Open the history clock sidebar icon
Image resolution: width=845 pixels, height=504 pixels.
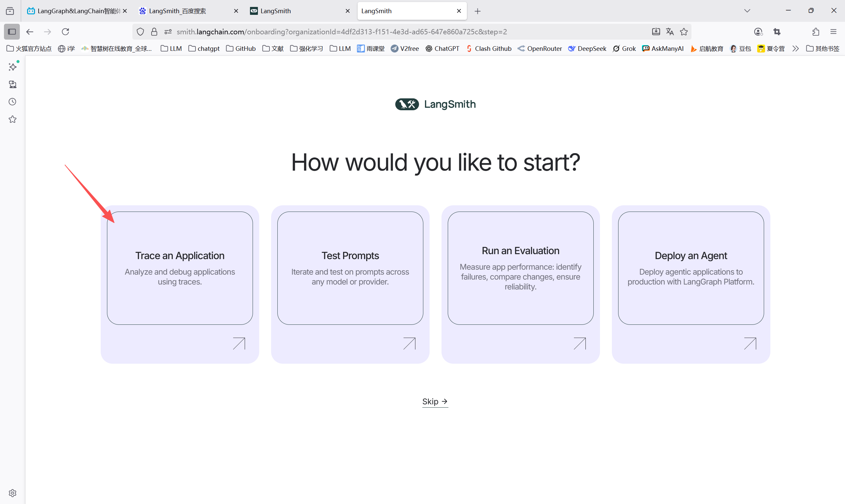13,102
